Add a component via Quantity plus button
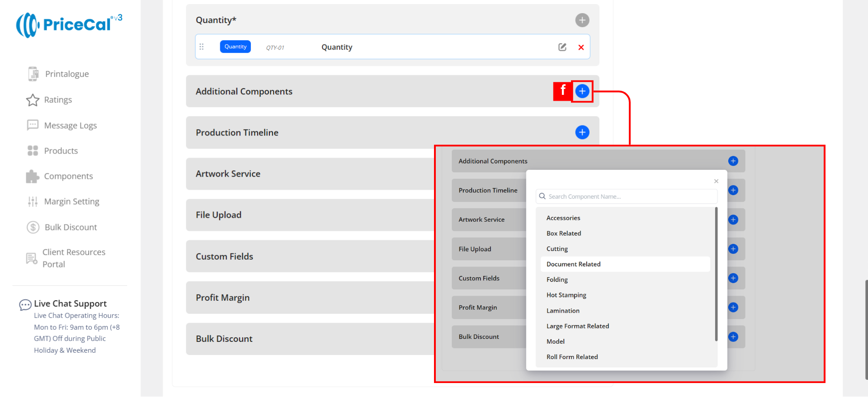 click(x=582, y=20)
